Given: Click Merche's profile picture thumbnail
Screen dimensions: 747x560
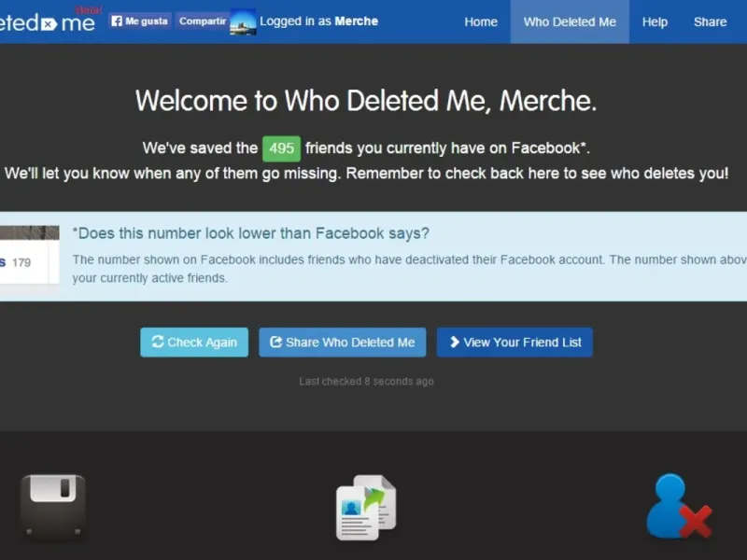Looking at the screenshot, I should [x=243, y=21].
